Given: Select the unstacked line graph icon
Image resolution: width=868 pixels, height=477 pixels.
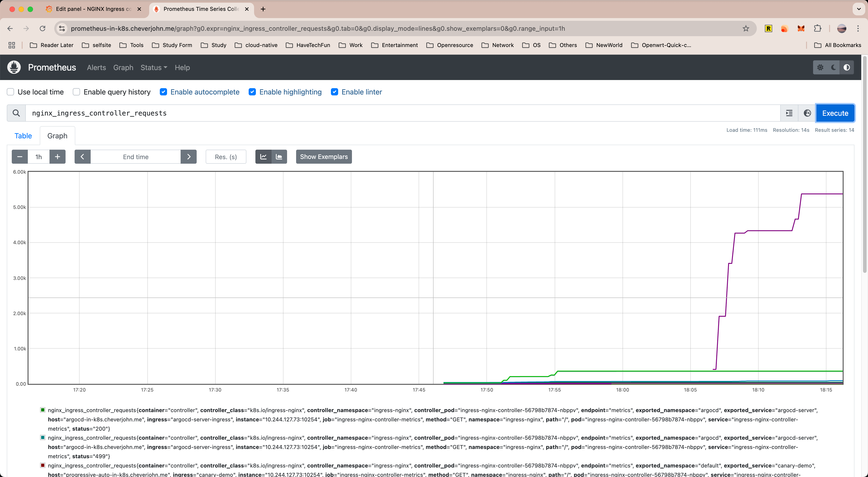Looking at the screenshot, I should (x=264, y=157).
